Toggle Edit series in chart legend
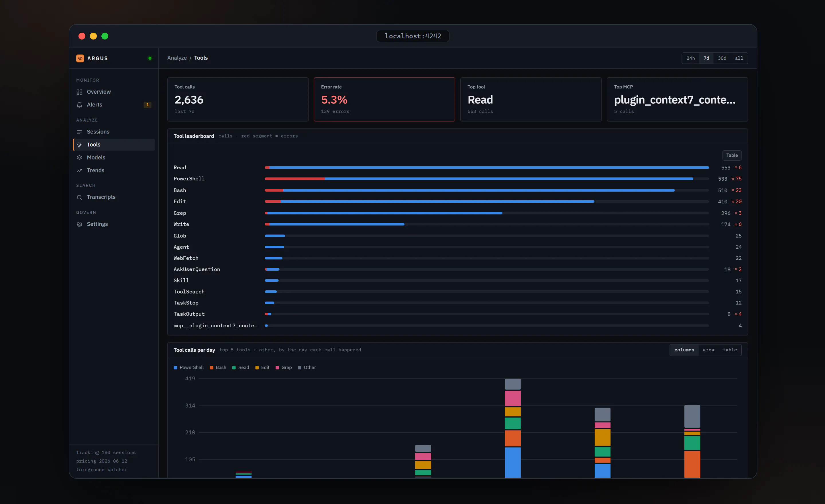825x504 pixels. point(262,367)
